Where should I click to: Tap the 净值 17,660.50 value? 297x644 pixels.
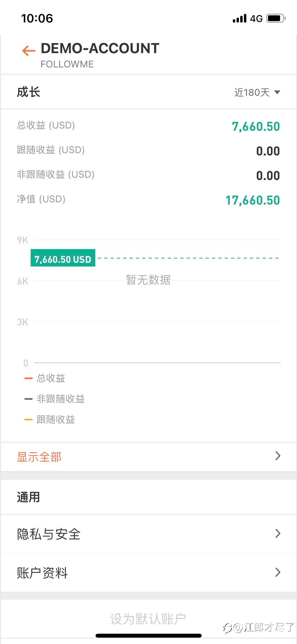tap(253, 200)
